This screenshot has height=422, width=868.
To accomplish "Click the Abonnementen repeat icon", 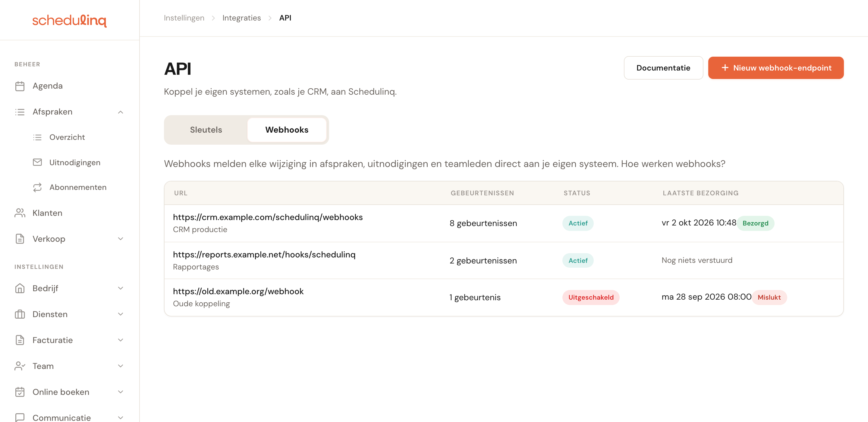I will [37, 187].
